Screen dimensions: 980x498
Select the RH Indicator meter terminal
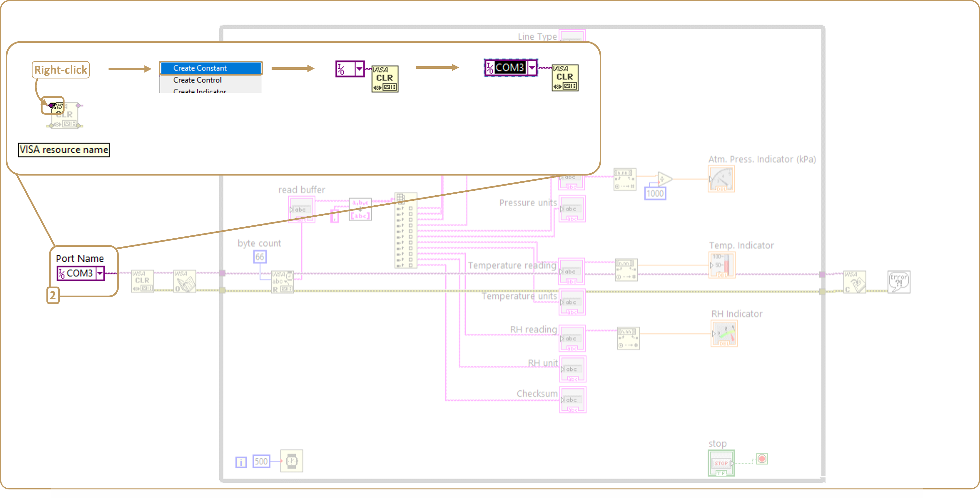click(x=724, y=334)
